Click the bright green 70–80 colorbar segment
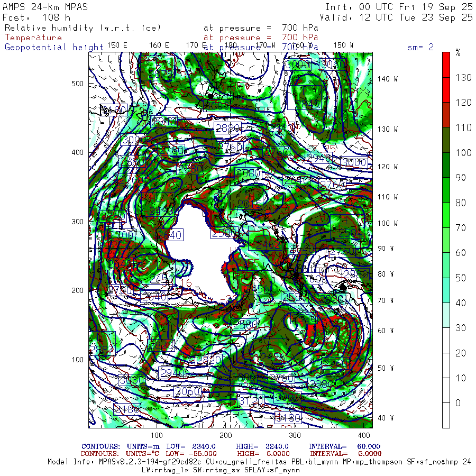Screen dimensions: 476x476 [446, 215]
